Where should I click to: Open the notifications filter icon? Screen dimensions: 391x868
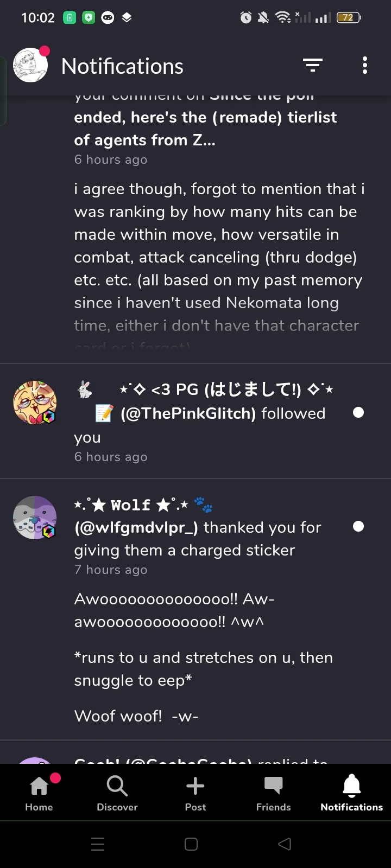(x=312, y=66)
